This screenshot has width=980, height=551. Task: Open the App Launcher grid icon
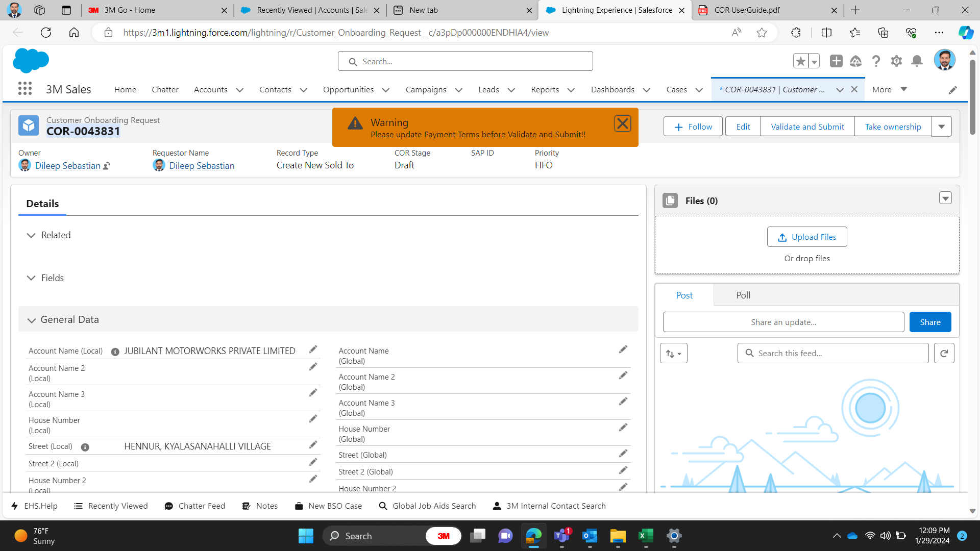click(x=25, y=89)
